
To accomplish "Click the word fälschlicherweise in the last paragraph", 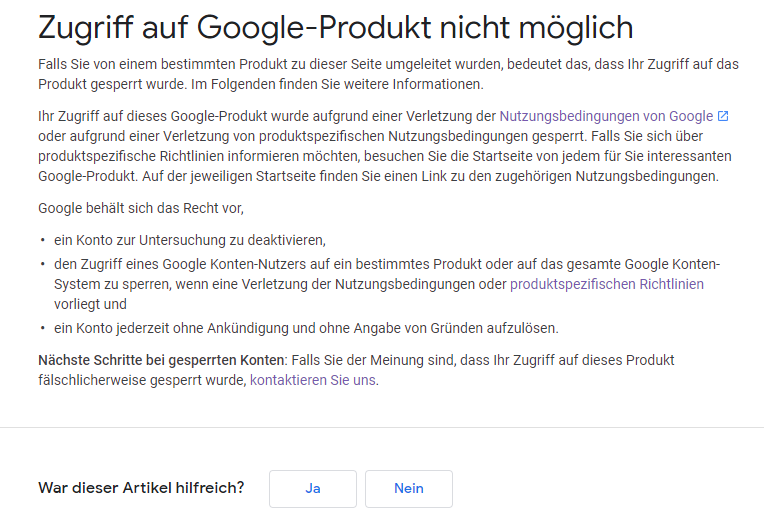I will coord(92,380).
